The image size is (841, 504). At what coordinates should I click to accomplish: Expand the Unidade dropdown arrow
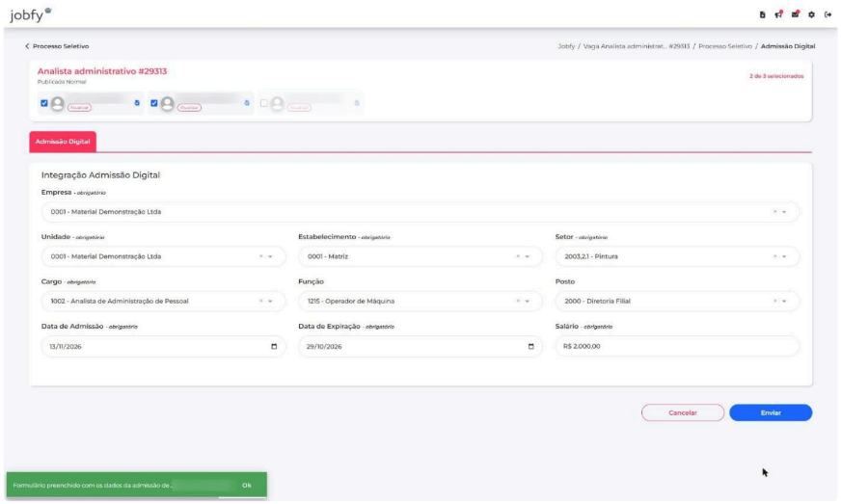click(270, 256)
